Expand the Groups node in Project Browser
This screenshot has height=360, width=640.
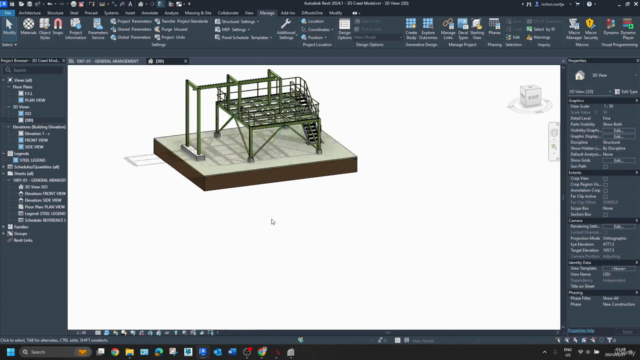[x=4, y=233]
